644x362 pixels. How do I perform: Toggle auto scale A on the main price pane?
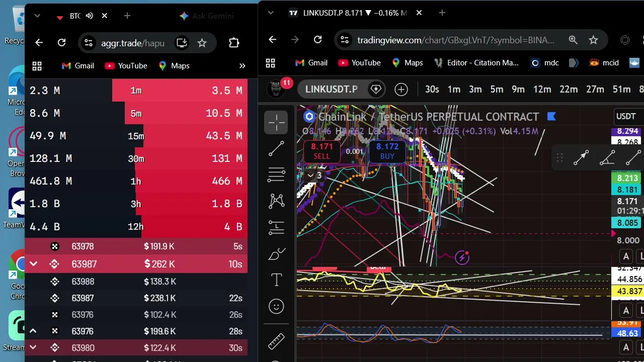click(626, 257)
